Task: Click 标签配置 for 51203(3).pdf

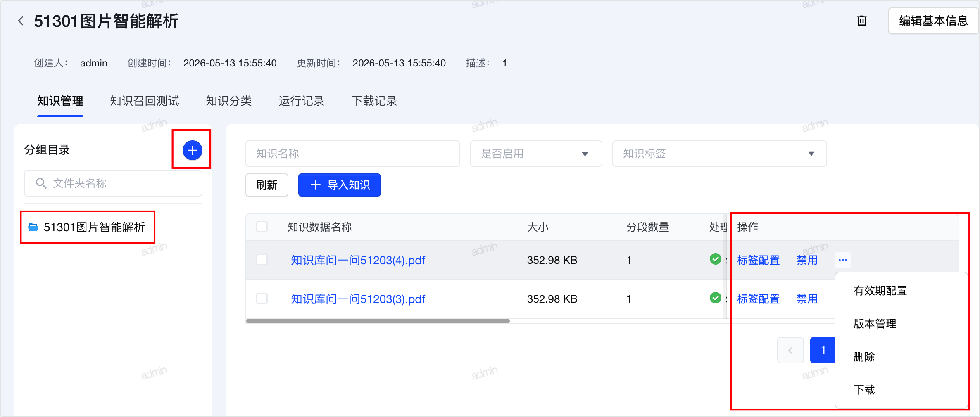Action: pyautogui.click(x=759, y=299)
